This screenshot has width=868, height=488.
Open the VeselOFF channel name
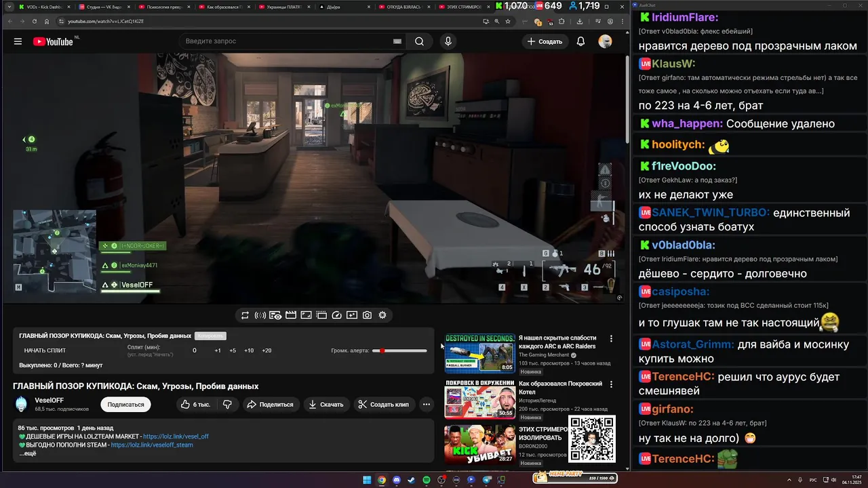[x=49, y=401]
